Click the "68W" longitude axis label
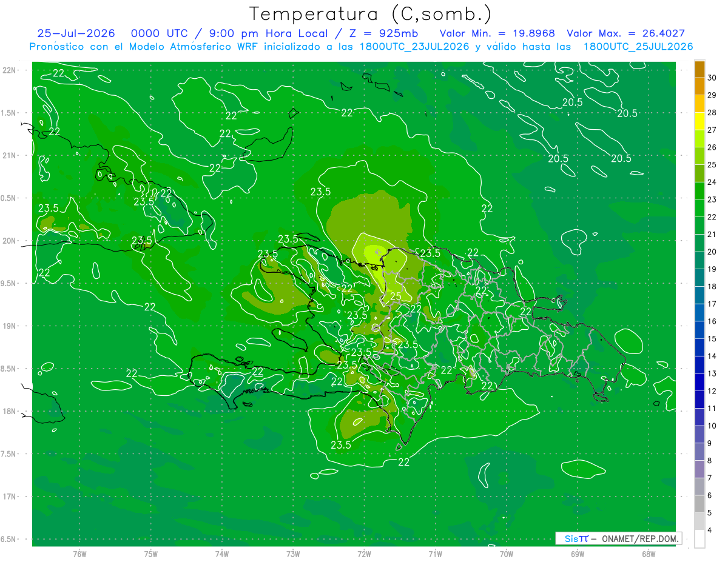Screen dimensions: 728x562 [x=649, y=554]
